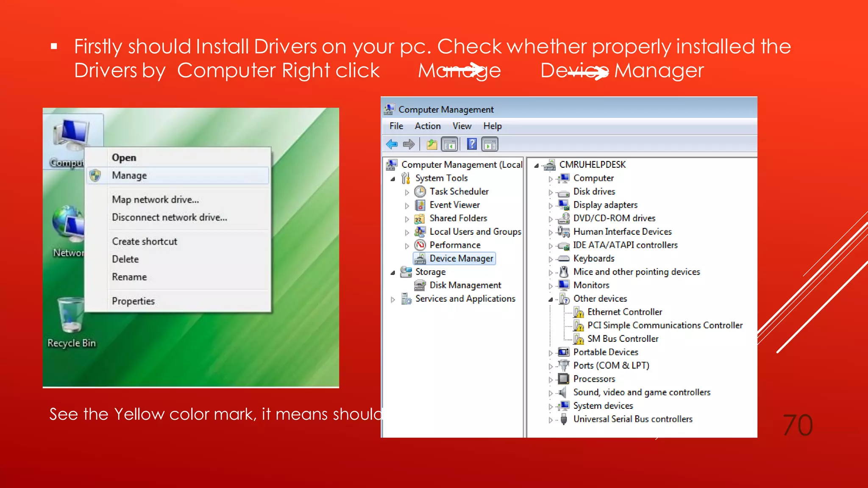Open the Action menu
This screenshot has width=868, height=488.
tap(427, 126)
